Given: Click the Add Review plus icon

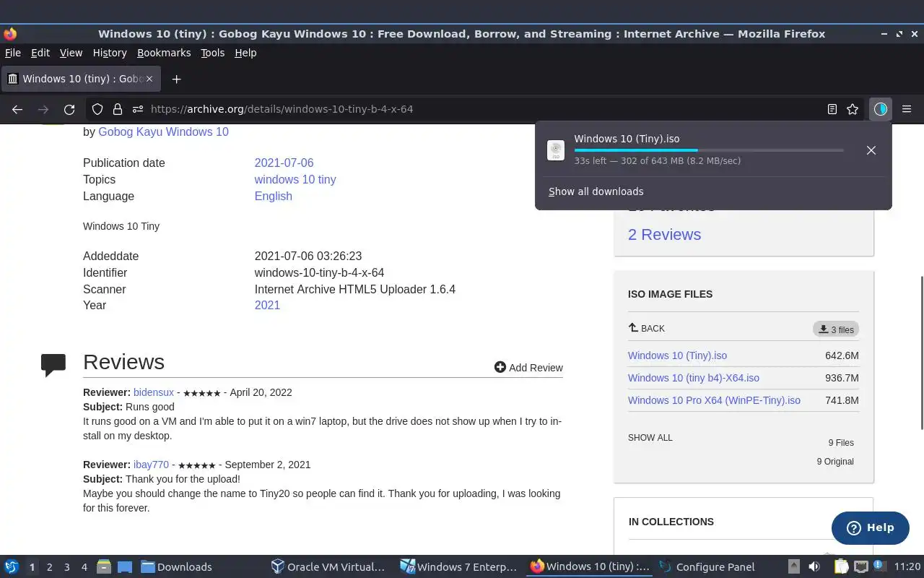Looking at the screenshot, I should (500, 367).
